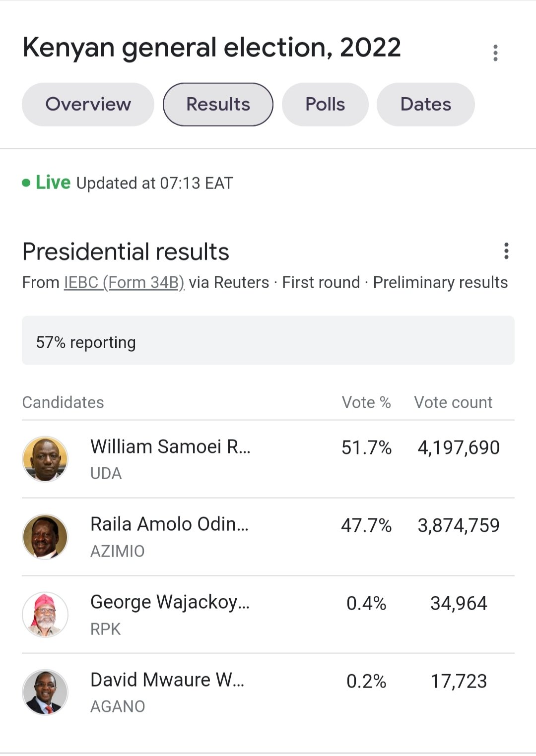Tap the Vote % column header
Image resolution: width=536 pixels, height=756 pixels.
pos(366,402)
